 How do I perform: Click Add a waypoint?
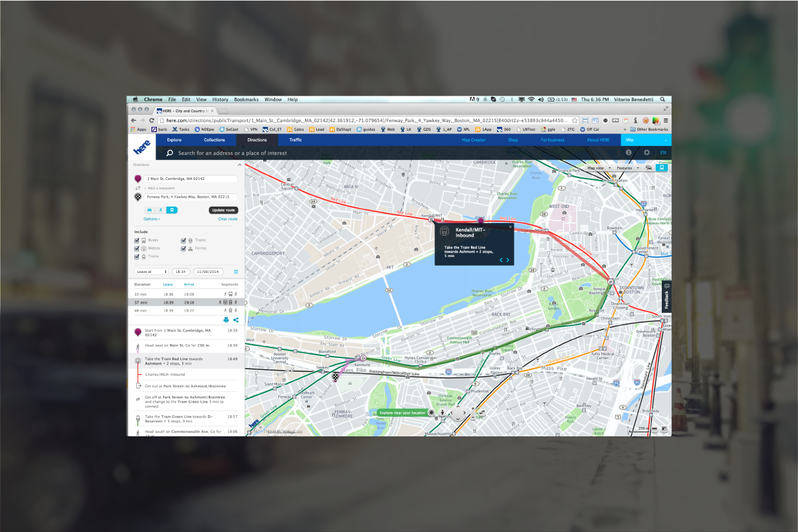[161, 188]
